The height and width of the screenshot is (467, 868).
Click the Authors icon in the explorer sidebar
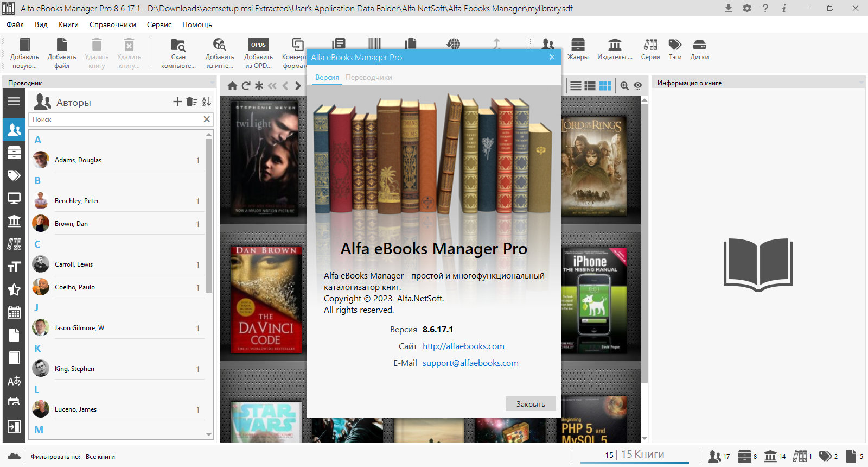point(14,130)
